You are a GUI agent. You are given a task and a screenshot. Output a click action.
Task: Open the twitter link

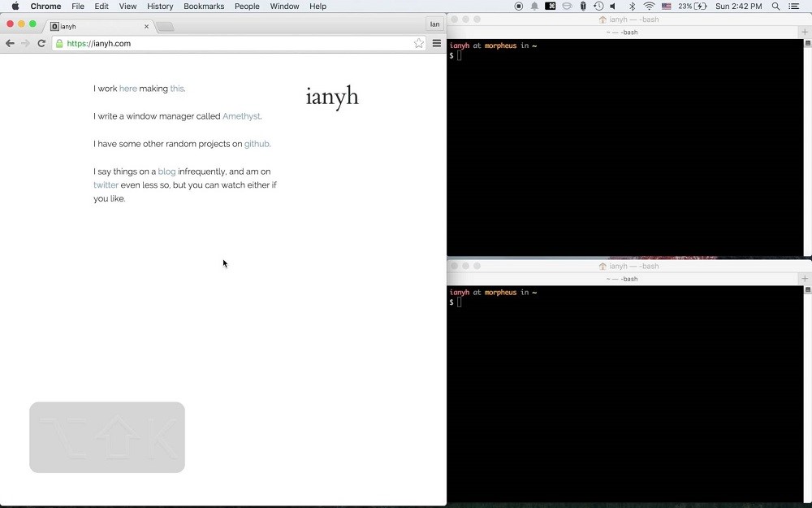(106, 185)
